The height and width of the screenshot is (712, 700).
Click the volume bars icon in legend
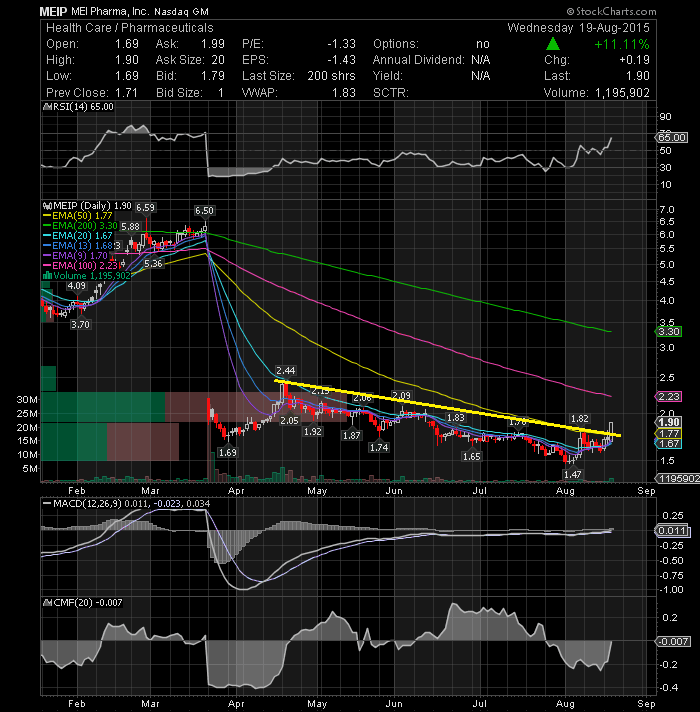coord(47,276)
